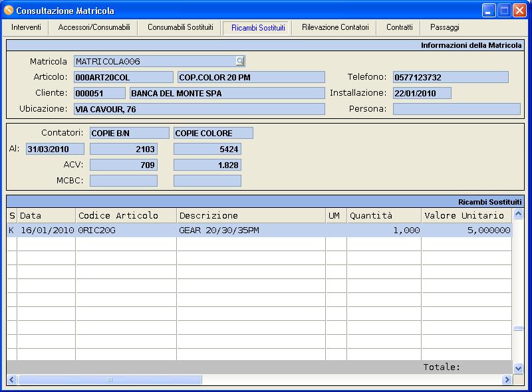Click the Matricola input field

160,61
